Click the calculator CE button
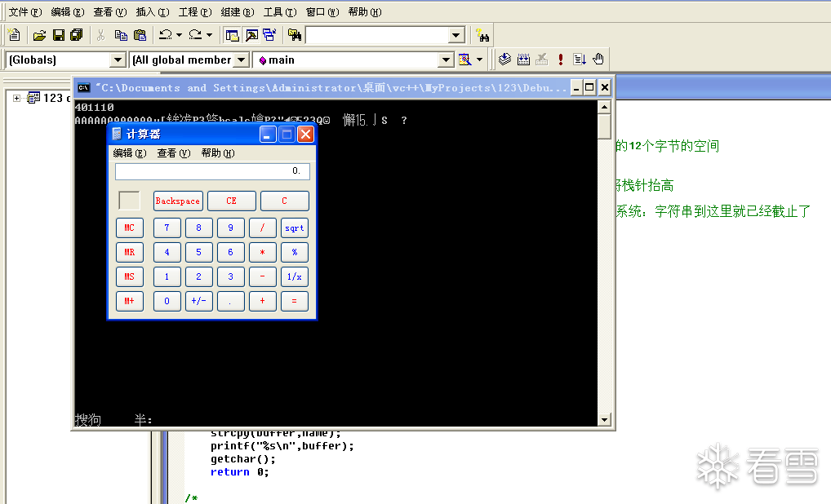This screenshot has height=504, width=831. coord(232,201)
